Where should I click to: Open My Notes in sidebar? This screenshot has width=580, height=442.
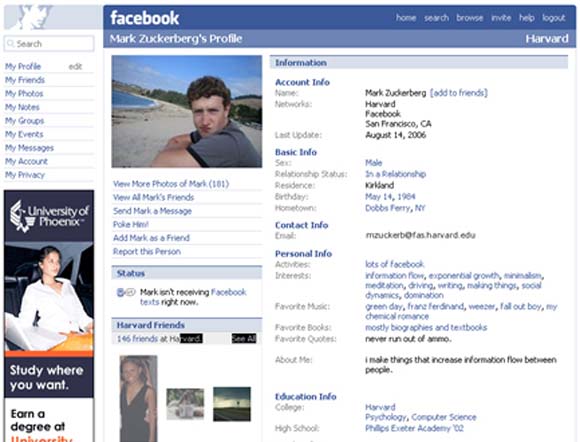(22, 107)
